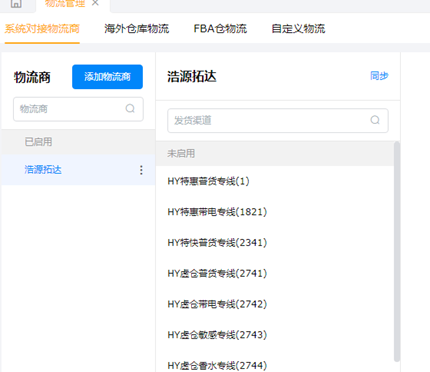Switch to 系统对接物流商 tab
Viewport: 430px width, 372px height.
[42, 29]
